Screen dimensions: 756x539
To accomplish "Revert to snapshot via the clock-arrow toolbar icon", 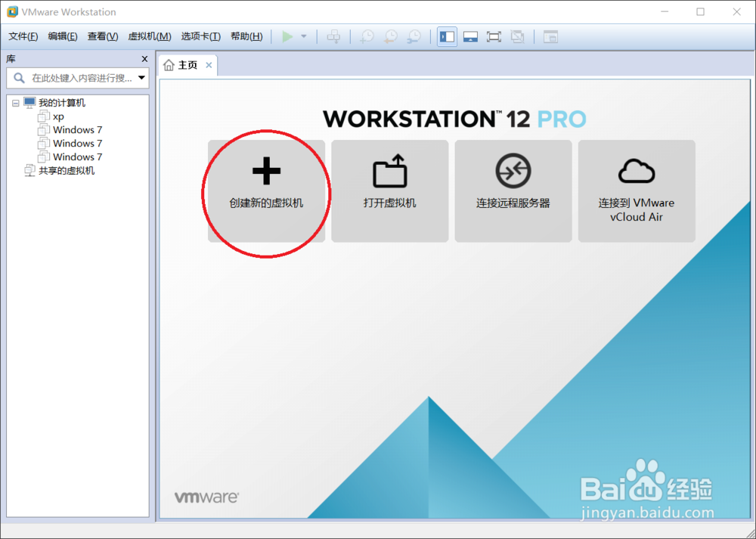I will click(391, 36).
